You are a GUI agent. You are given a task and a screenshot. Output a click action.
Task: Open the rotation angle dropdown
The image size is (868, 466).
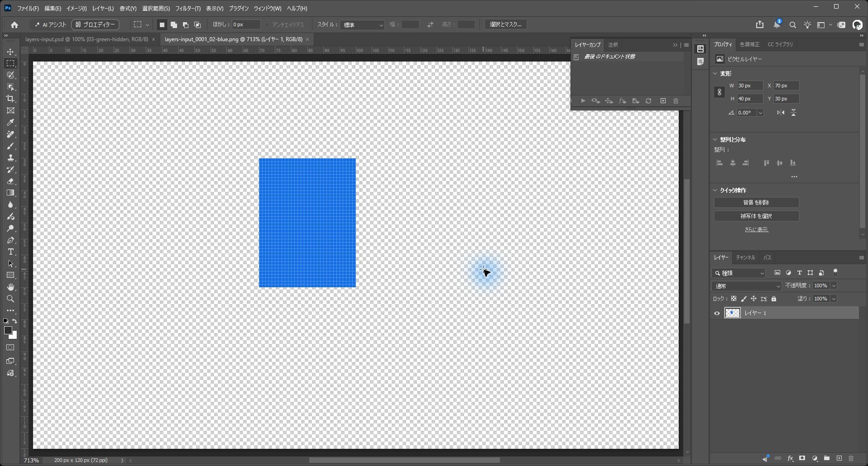[x=760, y=113]
